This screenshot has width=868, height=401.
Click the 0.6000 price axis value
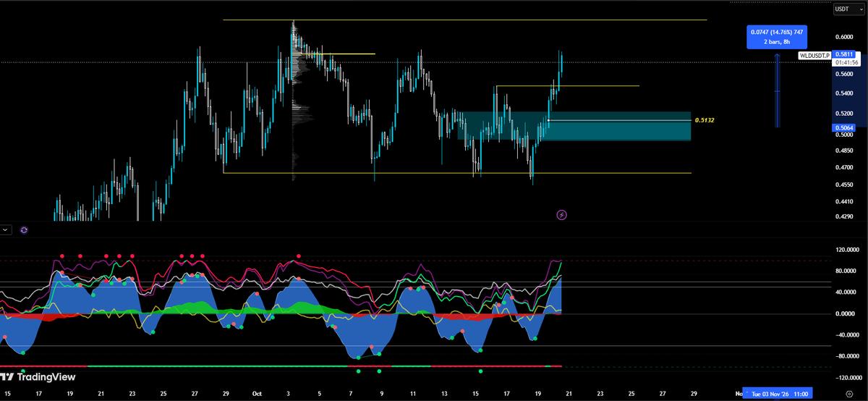point(845,36)
